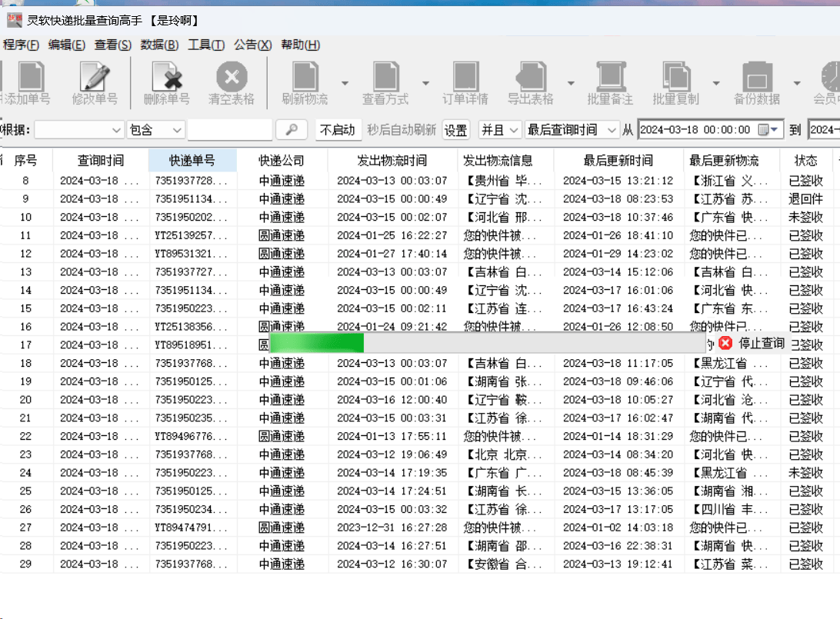Stop the query with 停止查询

pyautogui.click(x=752, y=343)
